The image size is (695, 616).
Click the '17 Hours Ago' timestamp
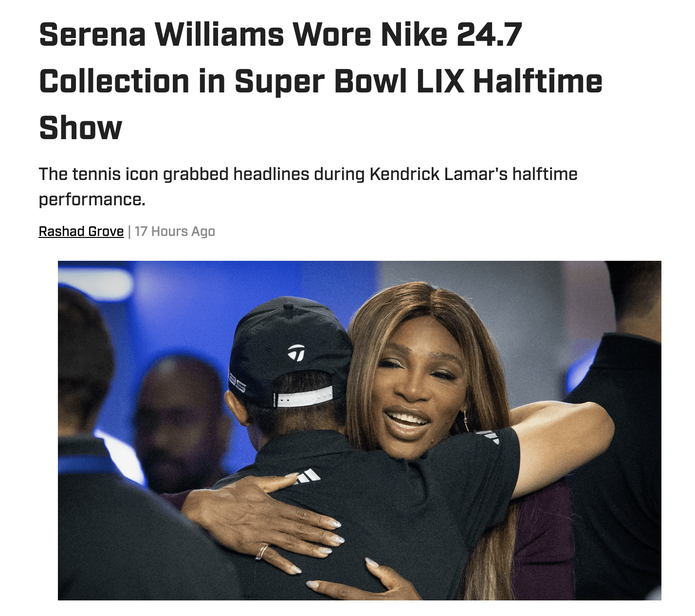tap(175, 231)
